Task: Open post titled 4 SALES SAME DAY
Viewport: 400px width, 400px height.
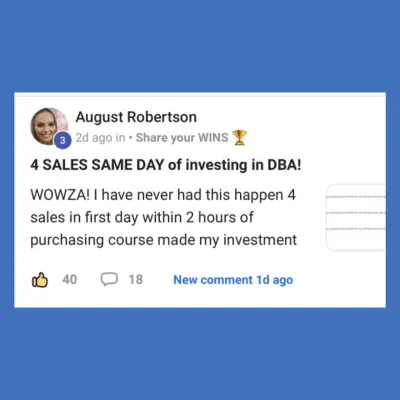Action: click(x=166, y=165)
